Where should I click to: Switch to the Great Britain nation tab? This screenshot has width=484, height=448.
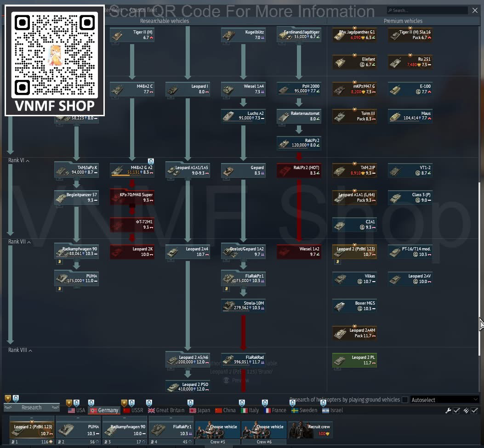click(166, 410)
